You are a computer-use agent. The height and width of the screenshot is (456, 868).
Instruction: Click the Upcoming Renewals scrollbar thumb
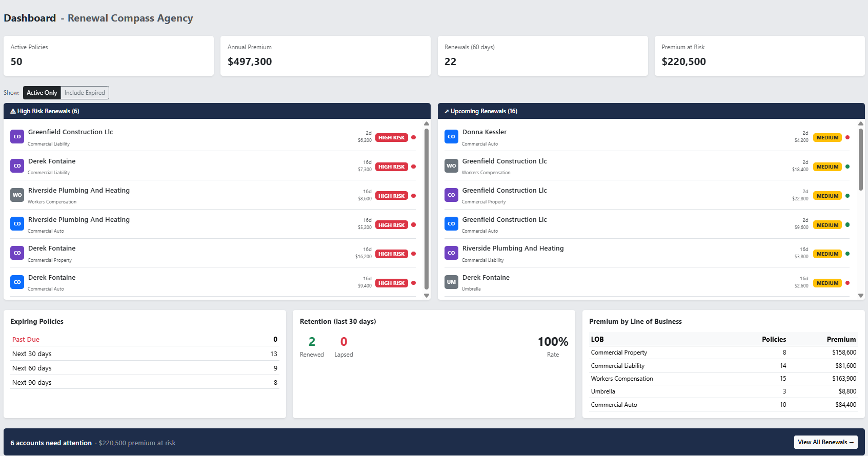(861, 159)
